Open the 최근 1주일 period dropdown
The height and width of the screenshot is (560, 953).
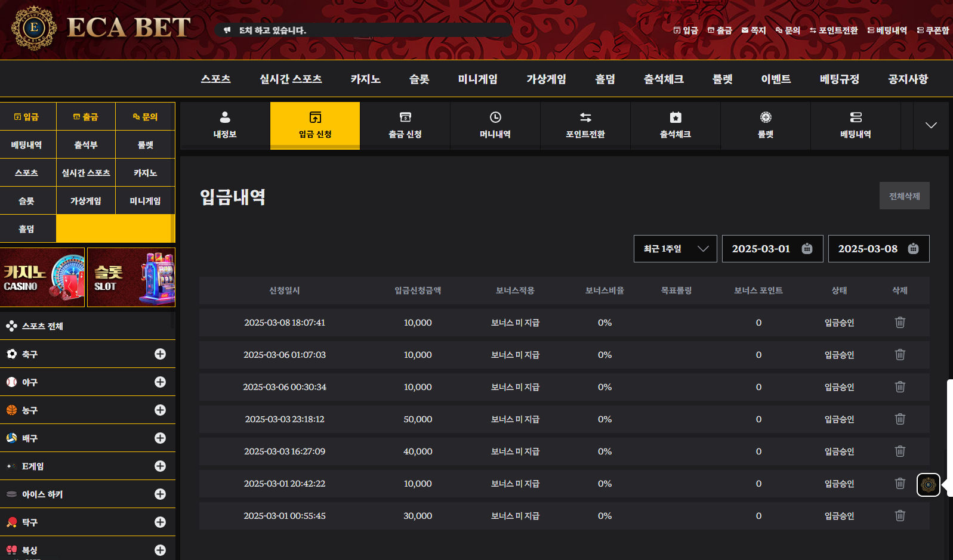[675, 249]
